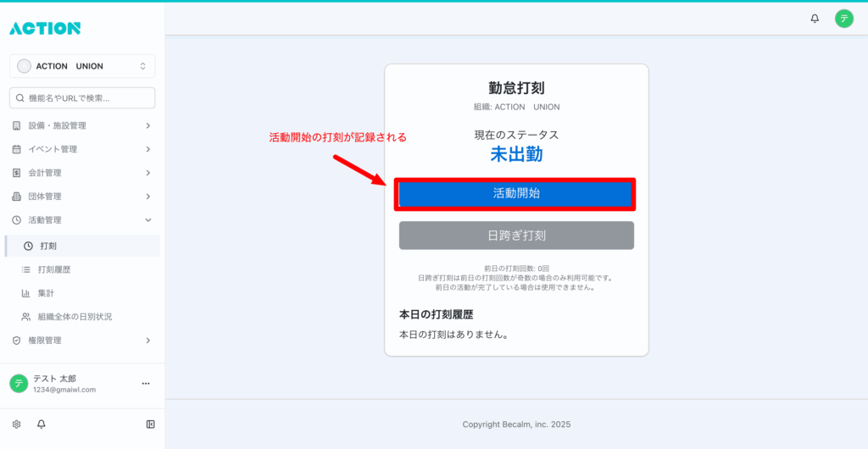Image resolution: width=868 pixels, height=449 pixels.
Task: Collapse sidebar using panel toggle icon
Action: (150, 424)
